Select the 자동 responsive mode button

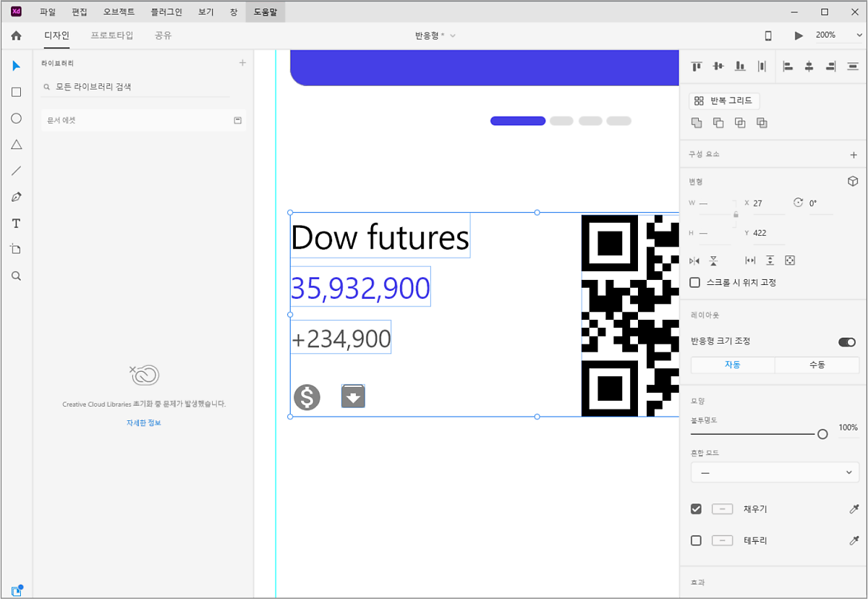point(733,365)
